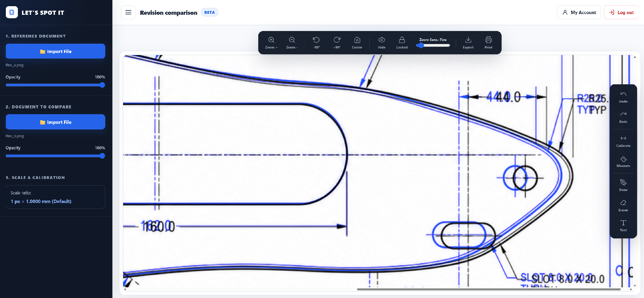The width and height of the screenshot is (644, 298).
Task: Export the comparison result
Action: point(468,43)
